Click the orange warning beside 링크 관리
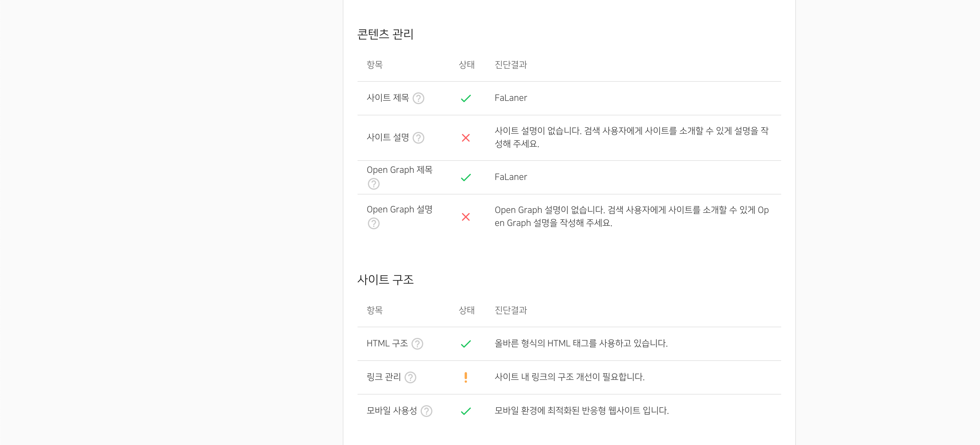Viewport: 980px width, 445px height. [466, 377]
